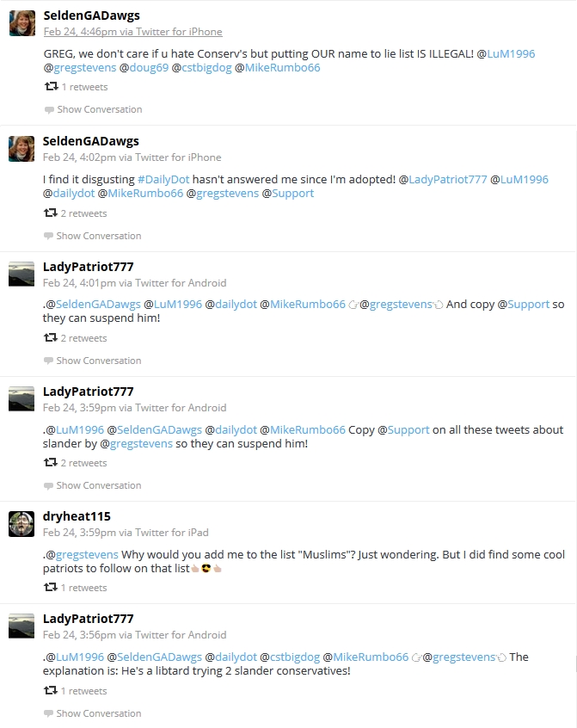Open the dryheat115 username heading
Screen dimensions: 577x728
click(77, 516)
